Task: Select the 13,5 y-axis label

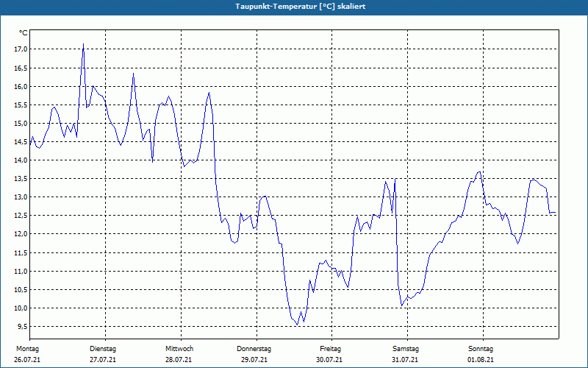Action: (x=21, y=179)
